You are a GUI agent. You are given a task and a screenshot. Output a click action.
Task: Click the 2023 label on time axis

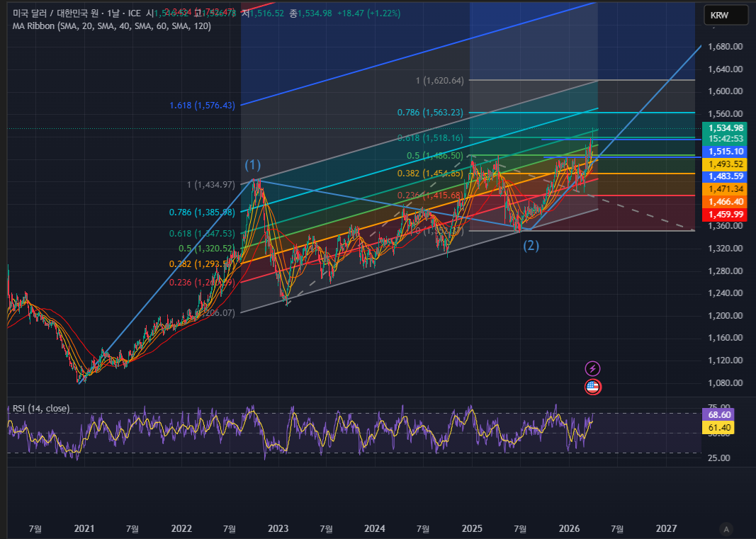point(278,529)
